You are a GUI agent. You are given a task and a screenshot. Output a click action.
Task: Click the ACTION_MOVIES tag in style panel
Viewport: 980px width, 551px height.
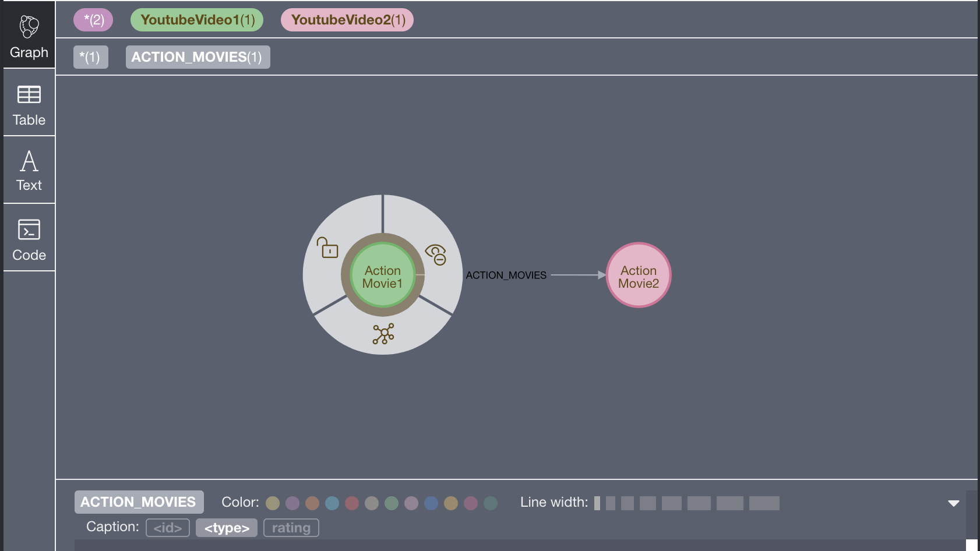[139, 502]
